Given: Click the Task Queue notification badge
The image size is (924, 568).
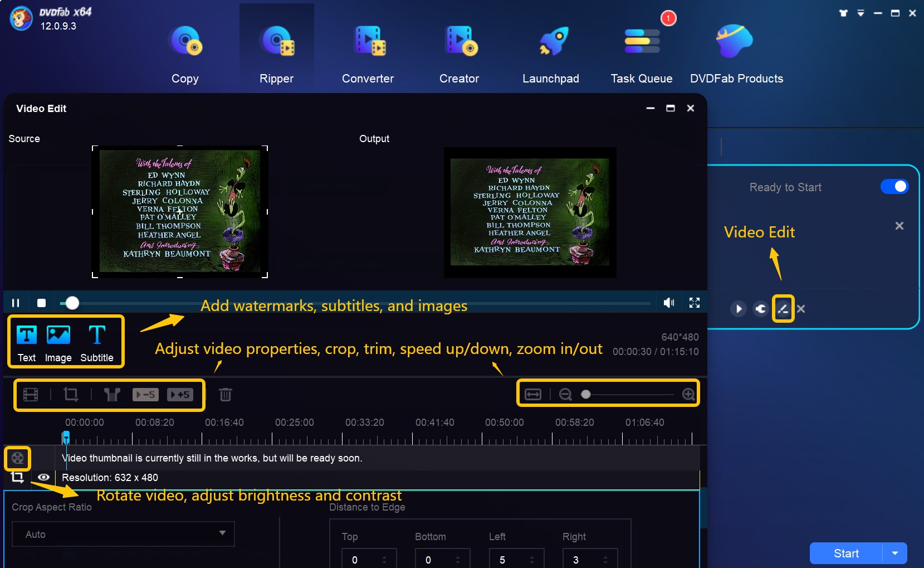Looking at the screenshot, I should coord(668,18).
